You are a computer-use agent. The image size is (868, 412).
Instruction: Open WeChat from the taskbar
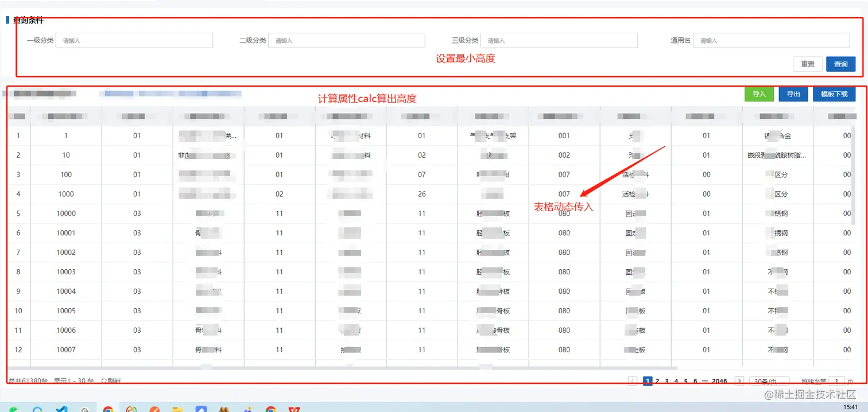(14, 409)
